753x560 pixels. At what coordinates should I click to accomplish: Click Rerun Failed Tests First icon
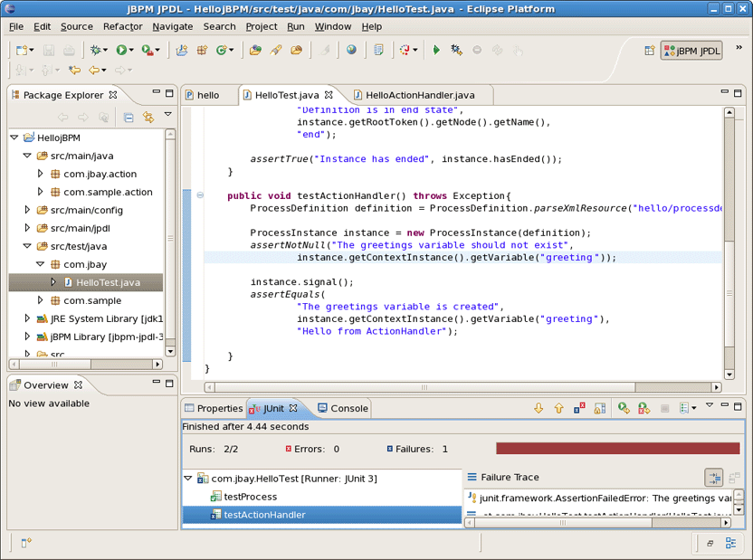tap(644, 408)
